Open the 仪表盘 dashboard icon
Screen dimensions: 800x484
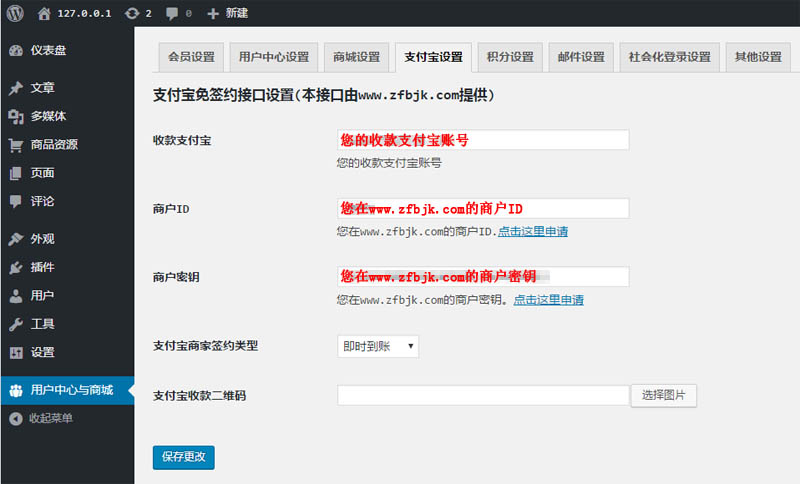[16, 50]
